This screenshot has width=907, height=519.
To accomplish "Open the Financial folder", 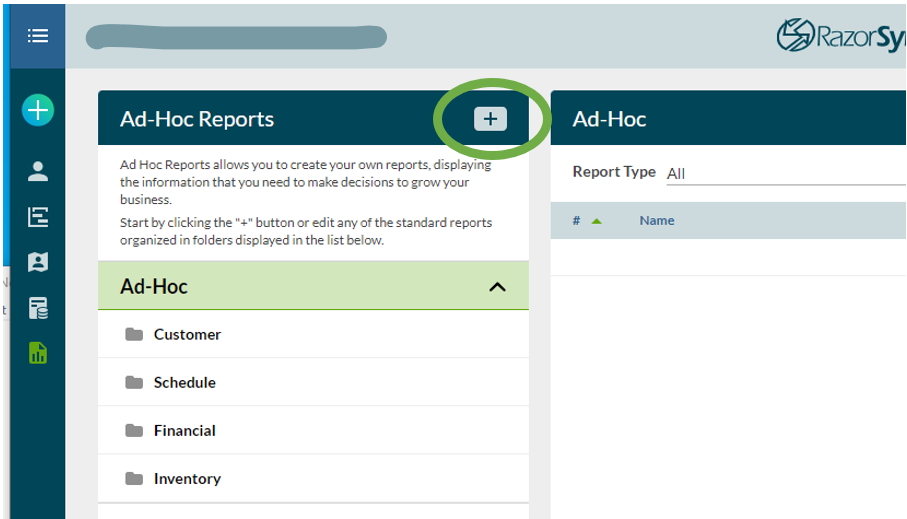I will 314,430.
